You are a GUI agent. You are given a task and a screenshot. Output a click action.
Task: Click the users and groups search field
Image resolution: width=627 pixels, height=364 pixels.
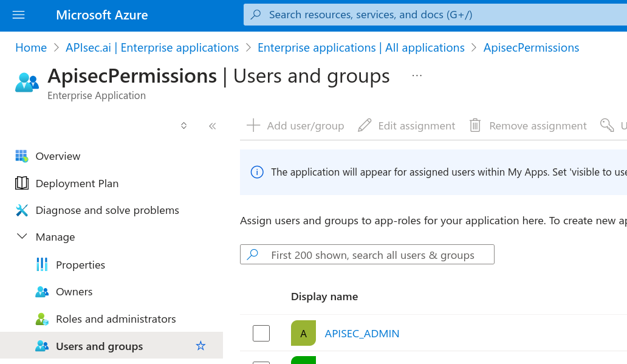coord(372,255)
